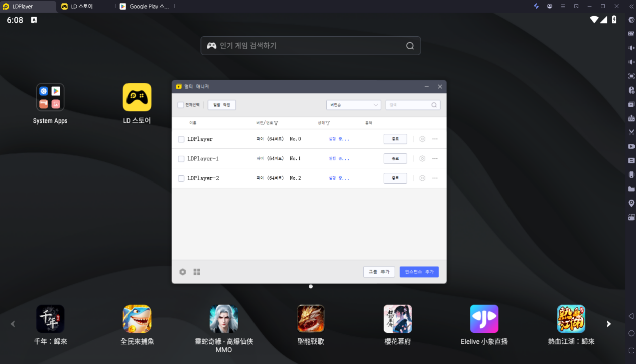Image resolution: width=636 pixels, height=364 pixels.
Task: Open 千年:歸來 game thumbnail
Action: click(x=50, y=319)
